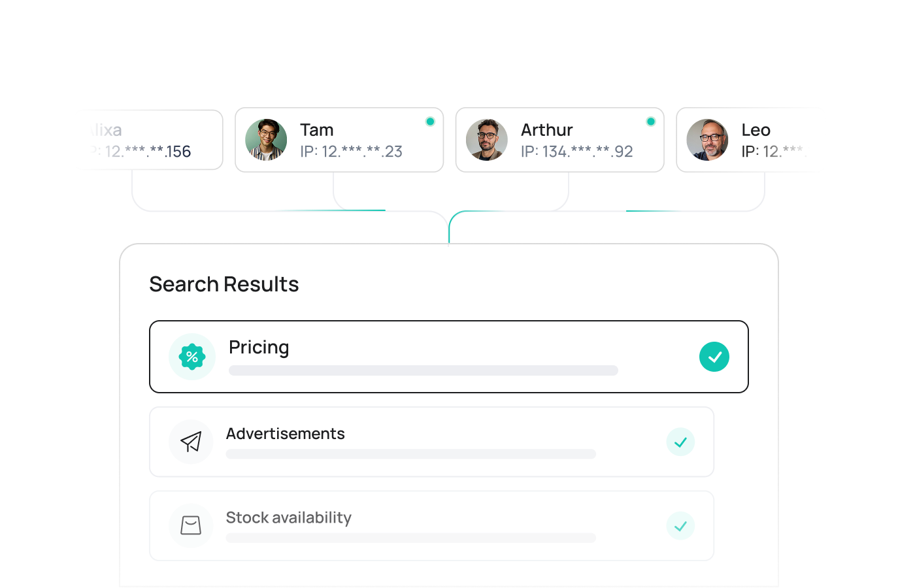Click the Advertisements paper plane icon

click(191, 442)
